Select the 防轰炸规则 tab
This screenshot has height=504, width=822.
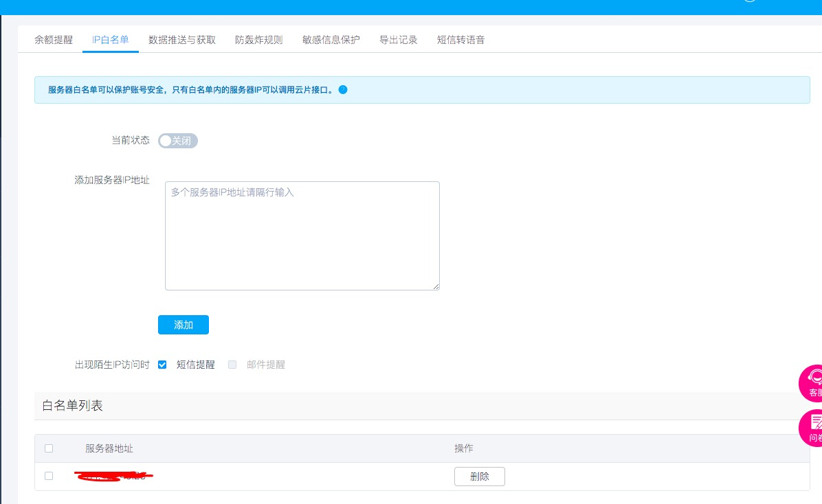258,39
